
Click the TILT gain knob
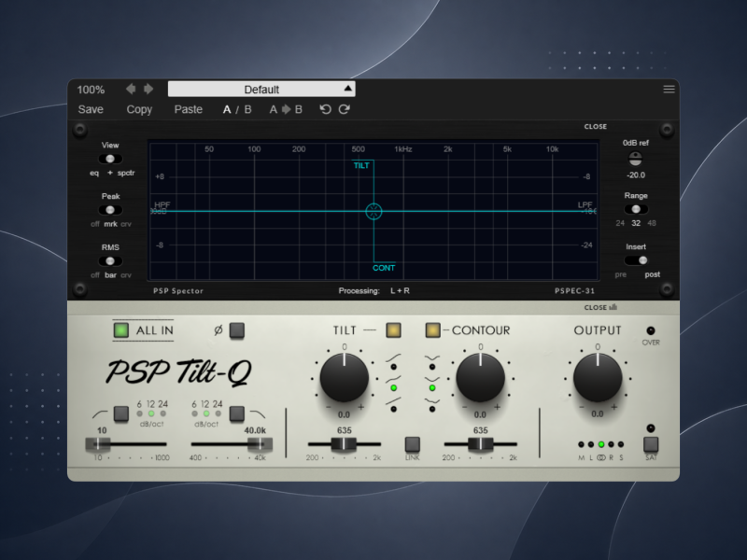click(x=344, y=378)
